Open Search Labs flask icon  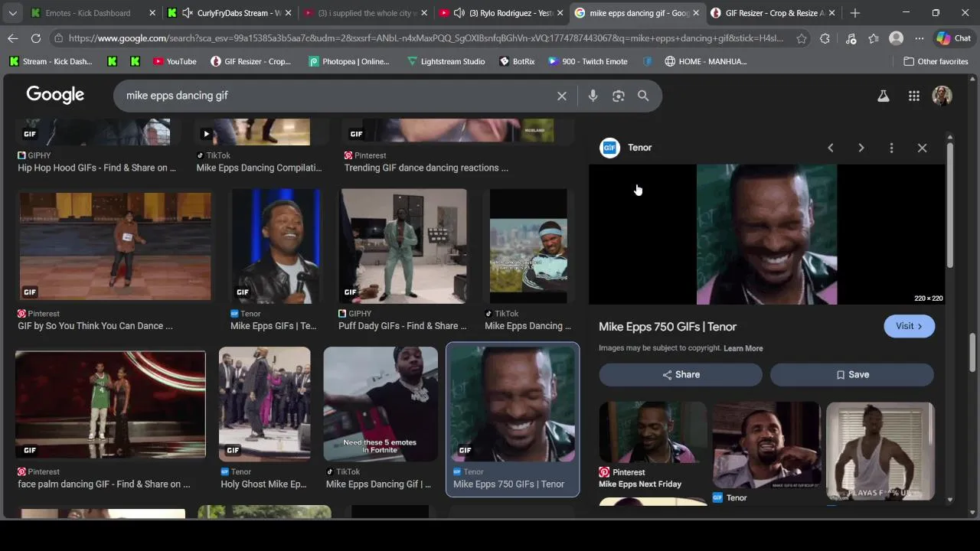[883, 96]
